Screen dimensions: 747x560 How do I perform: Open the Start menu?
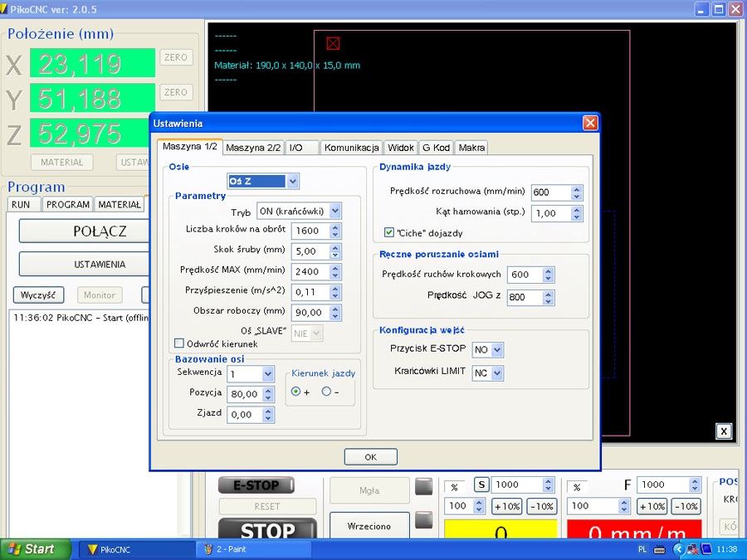pos(35,549)
